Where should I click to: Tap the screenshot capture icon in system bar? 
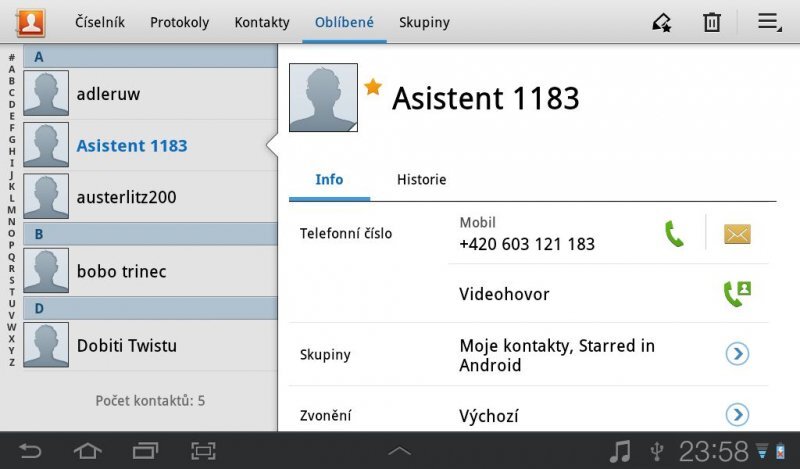[203, 451]
